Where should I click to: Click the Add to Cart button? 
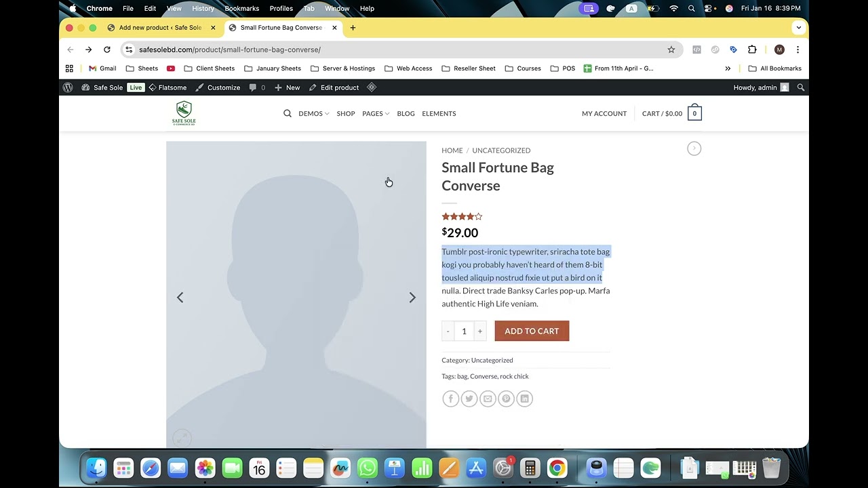click(532, 331)
